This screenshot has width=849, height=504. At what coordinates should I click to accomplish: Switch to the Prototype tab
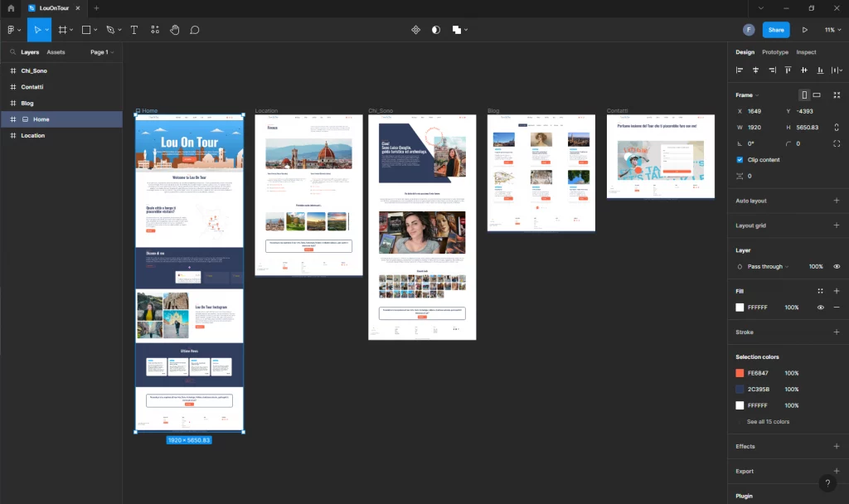(x=775, y=52)
